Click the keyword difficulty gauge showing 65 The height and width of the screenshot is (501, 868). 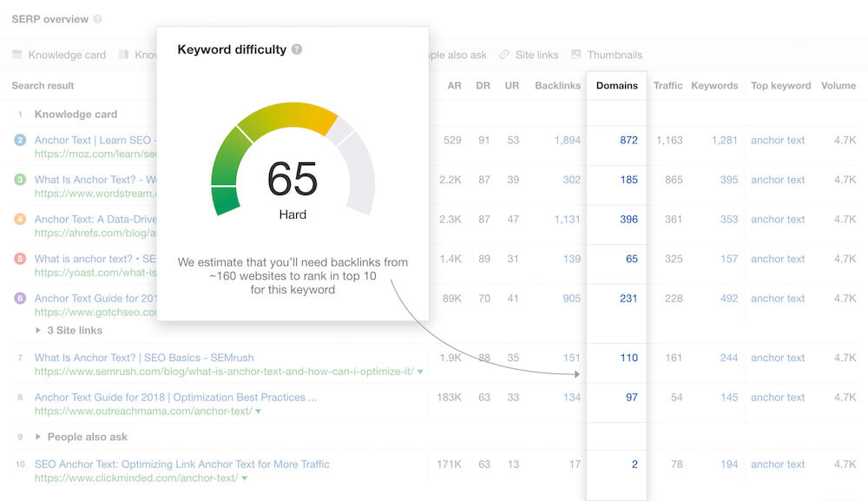pyautogui.click(x=293, y=160)
